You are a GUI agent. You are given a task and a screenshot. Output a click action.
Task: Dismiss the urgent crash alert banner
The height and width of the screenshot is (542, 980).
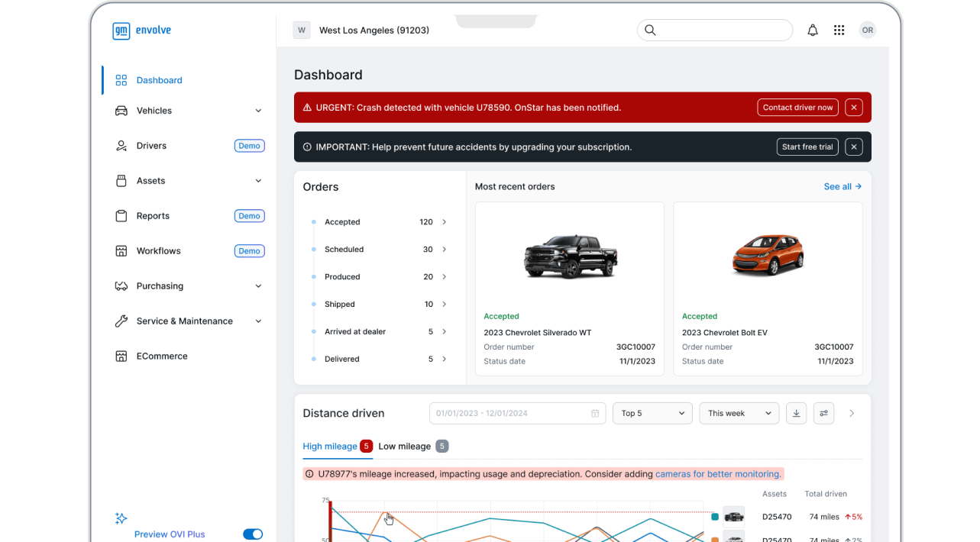854,108
